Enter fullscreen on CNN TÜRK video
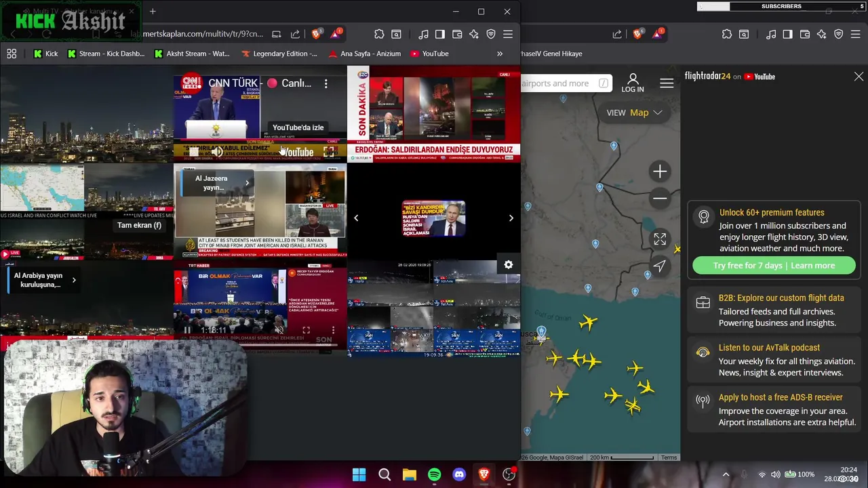This screenshot has width=868, height=488. 329,152
